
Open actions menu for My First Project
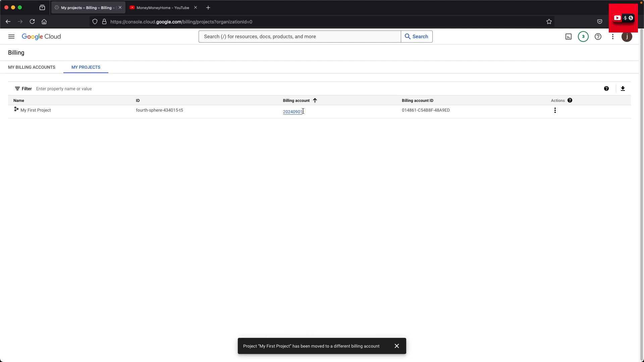555,110
